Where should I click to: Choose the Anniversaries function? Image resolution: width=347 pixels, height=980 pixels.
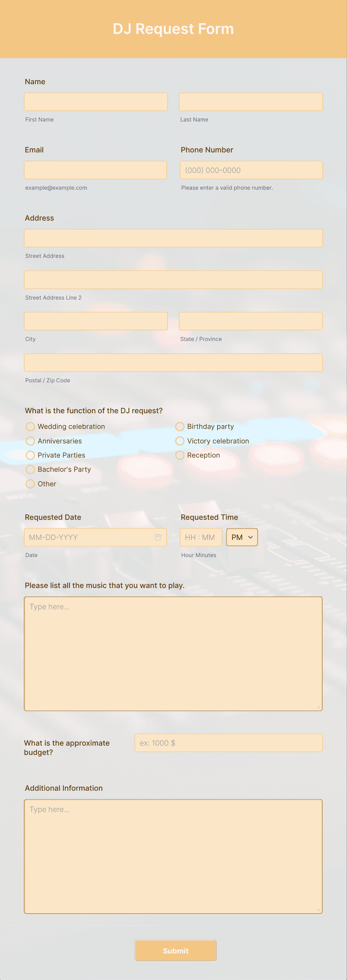31,441
